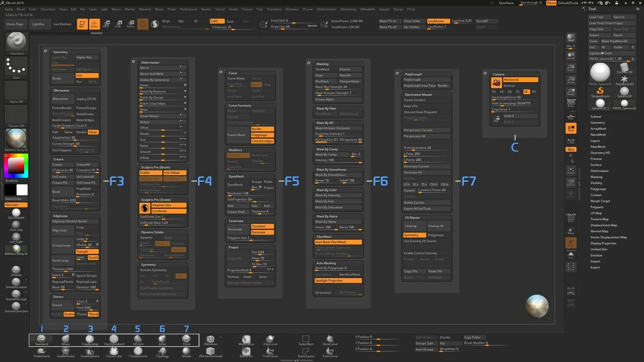The width and height of the screenshot is (644, 362).
Task: Open the Stencil menu
Action: (x=220, y=9)
